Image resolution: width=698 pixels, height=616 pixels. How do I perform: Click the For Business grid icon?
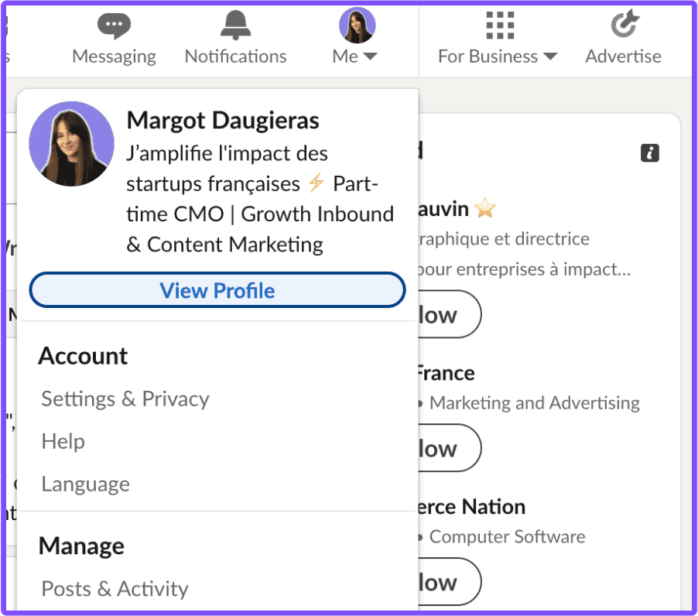500,26
